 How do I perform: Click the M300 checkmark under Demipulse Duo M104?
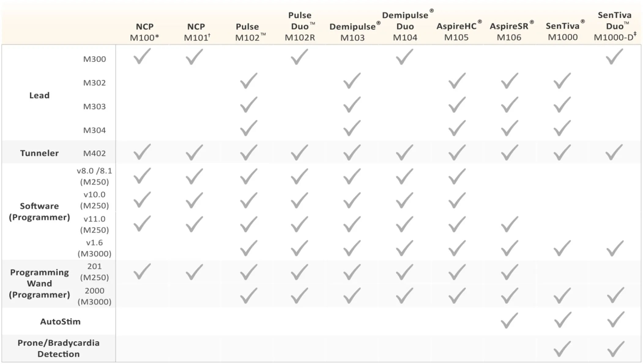(x=404, y=57)
